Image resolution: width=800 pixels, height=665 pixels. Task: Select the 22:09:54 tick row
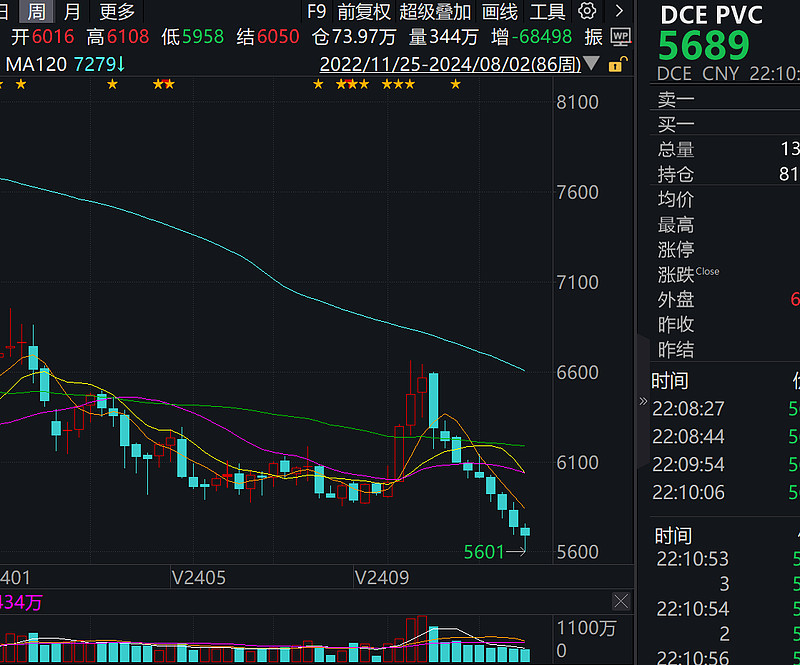[x=725, y=464]
